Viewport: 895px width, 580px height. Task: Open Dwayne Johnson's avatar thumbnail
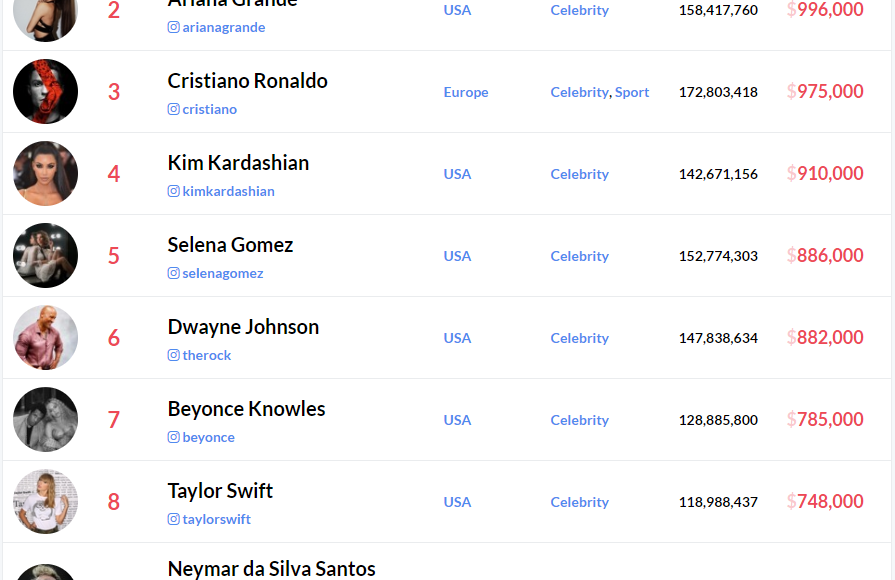click(46, 337)
